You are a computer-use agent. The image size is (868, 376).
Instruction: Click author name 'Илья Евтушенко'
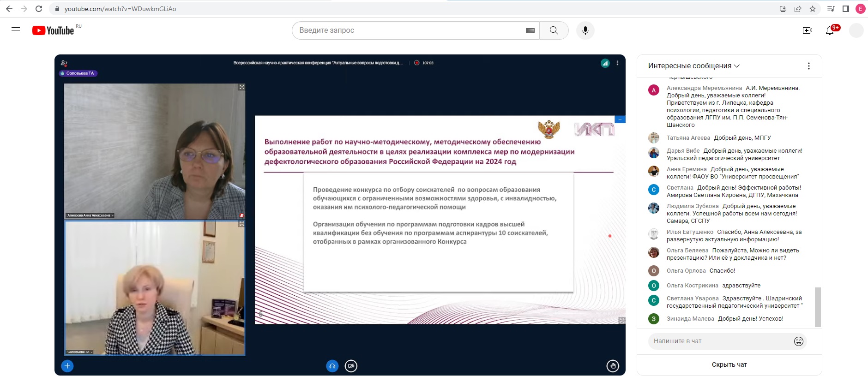coord(690,232)
